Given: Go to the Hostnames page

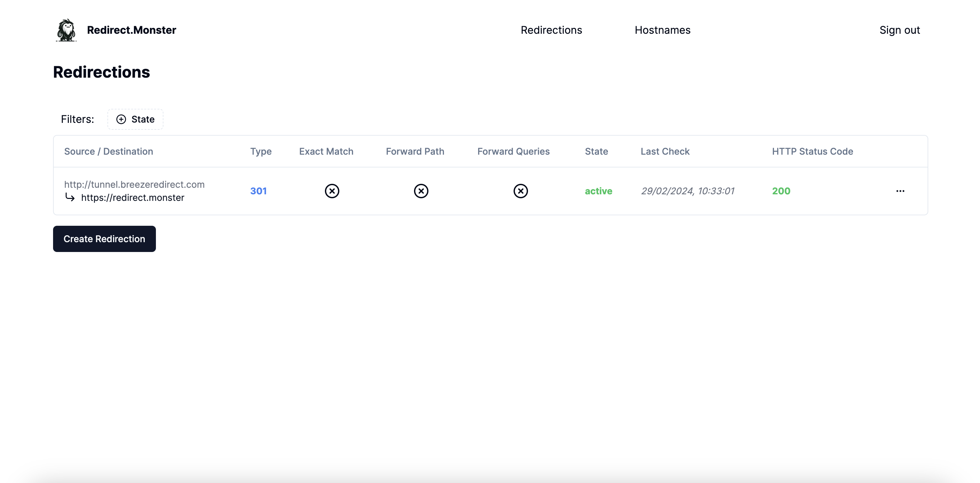Looking at the screenshot, I should (662, 30).
